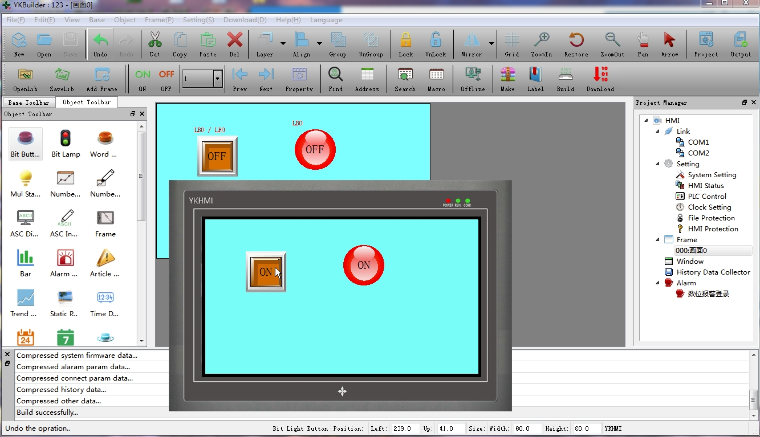Click the Build toolbar icon
The height and width of the screenshot is (437, 760).
565,78
